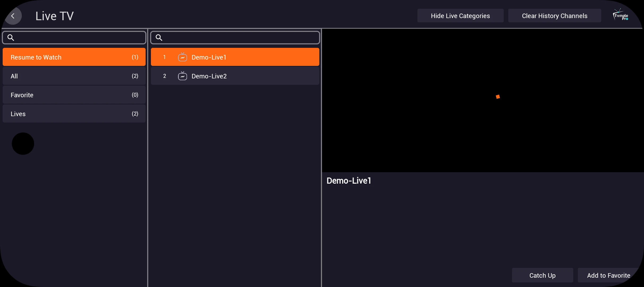This screenshot has width=644, height=287.
Task: Open the Favorite category
Action: coord(74,95)
